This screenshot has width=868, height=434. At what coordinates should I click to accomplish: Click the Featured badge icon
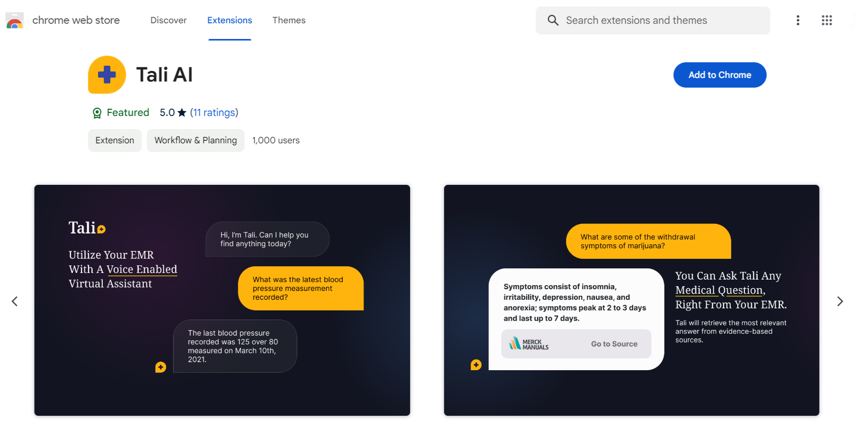[x=97, y=113]
